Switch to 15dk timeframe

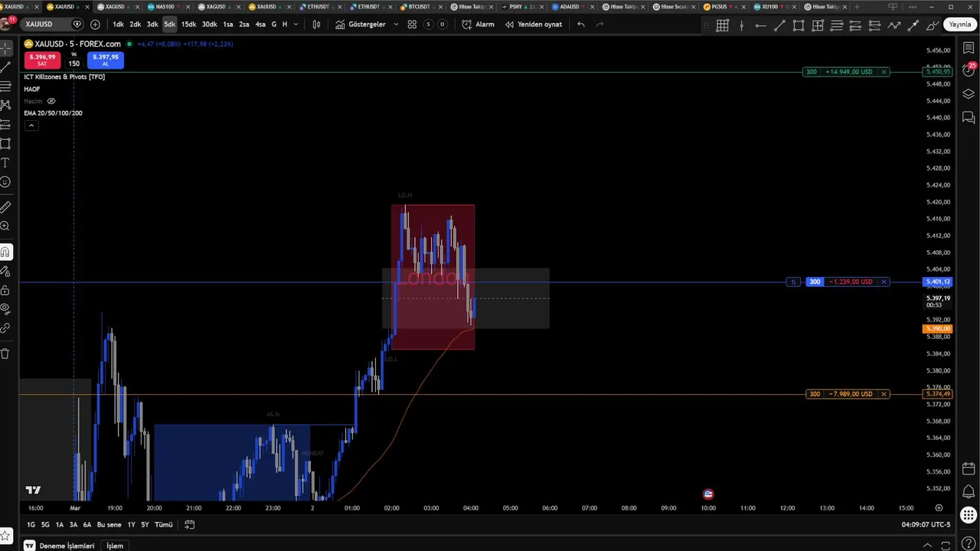(188, 24)
